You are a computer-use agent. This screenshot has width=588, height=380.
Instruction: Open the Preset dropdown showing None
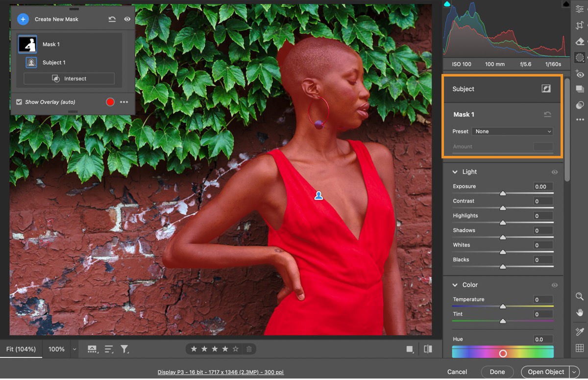tap(512, 131)
